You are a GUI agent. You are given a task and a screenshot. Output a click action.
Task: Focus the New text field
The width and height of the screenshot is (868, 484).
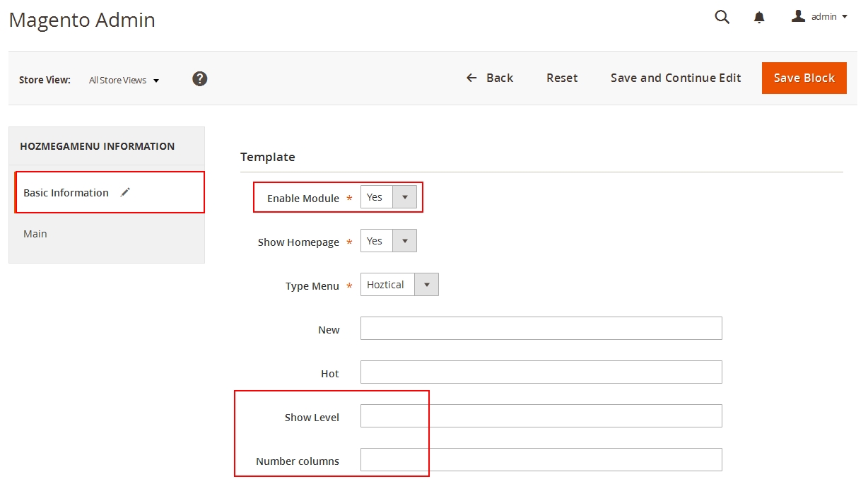click(x=541, y=329)
